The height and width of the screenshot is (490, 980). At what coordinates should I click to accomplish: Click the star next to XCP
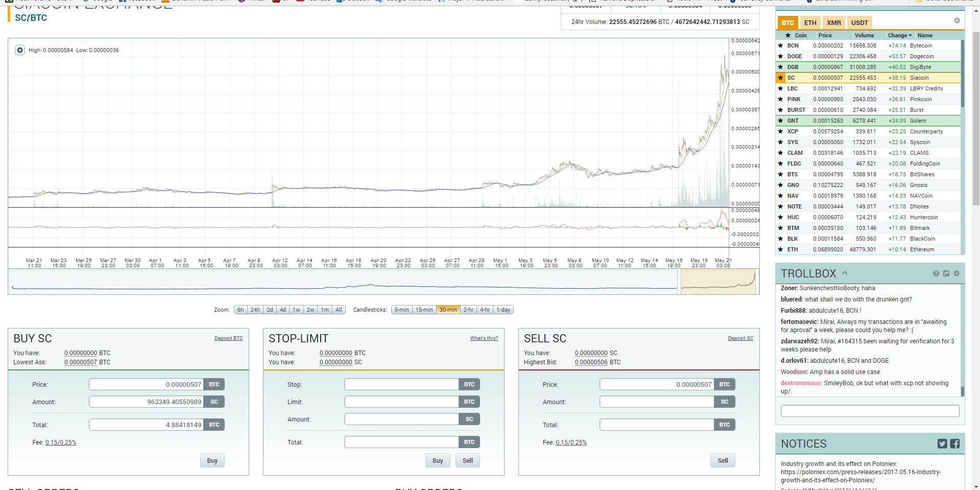tap(780, 131)
